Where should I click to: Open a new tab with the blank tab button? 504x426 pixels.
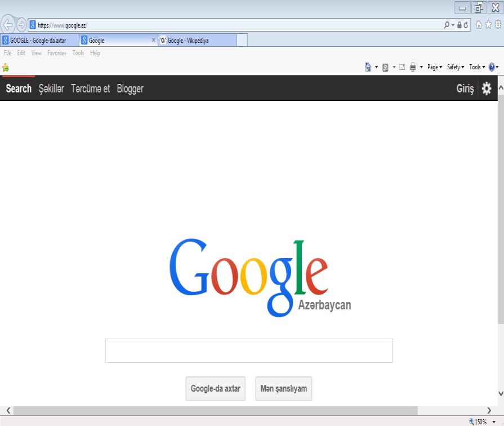(242, 40)
